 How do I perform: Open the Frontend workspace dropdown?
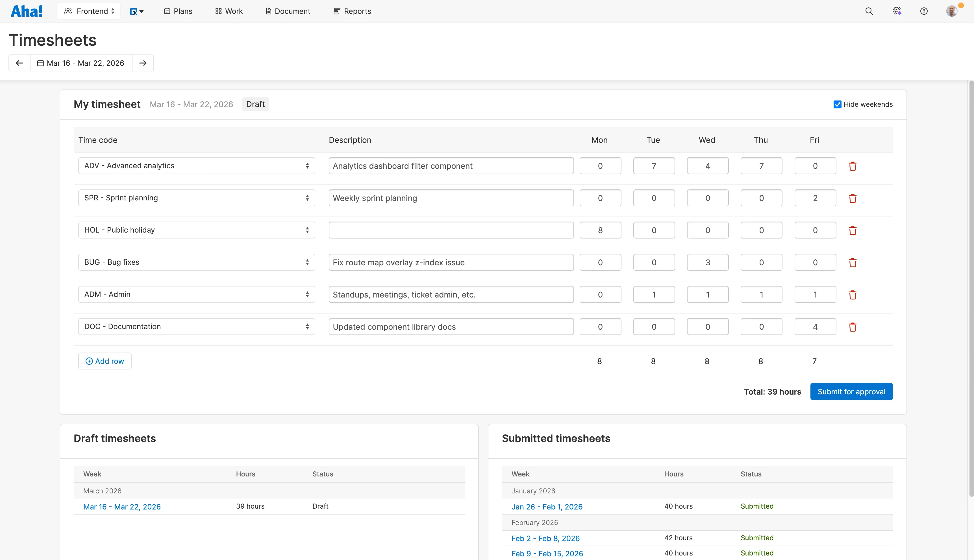coord(88,11)
